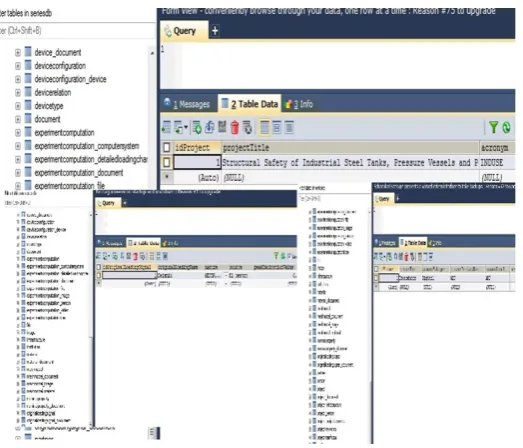
Task: Toggle header checkbox in bottom-right window grid
Action: point(376,269)
